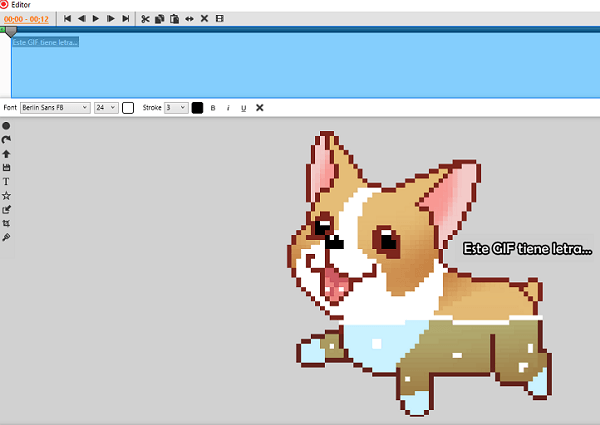Toggle italic text formatting
Image resolution: width=600 pixels, height=425 pixels.
click(x=228, y=108)
